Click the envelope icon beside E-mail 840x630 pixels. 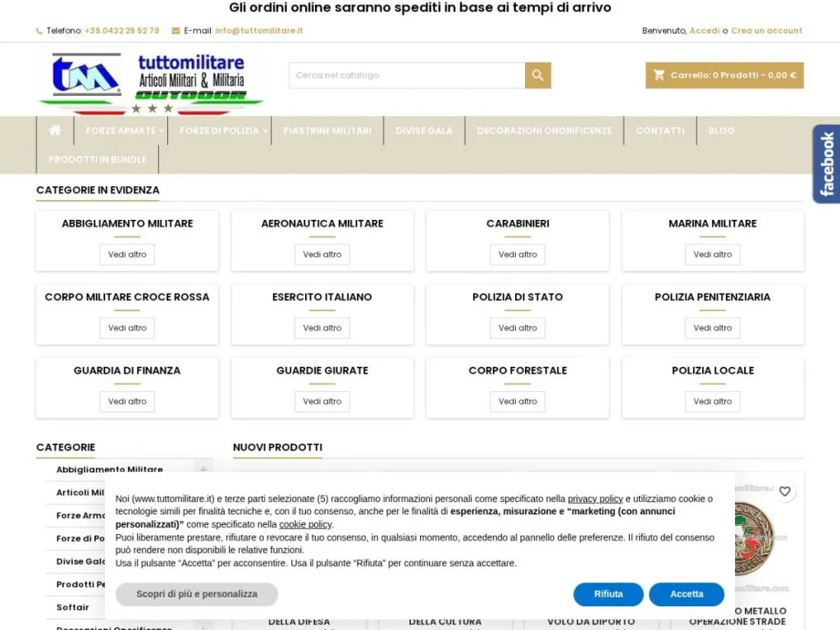coord(176,30)
